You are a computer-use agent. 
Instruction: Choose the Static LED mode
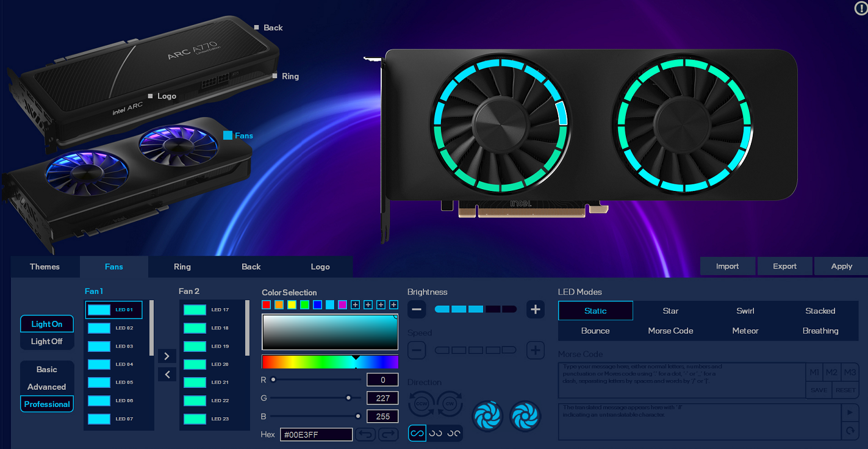(595, 311)
